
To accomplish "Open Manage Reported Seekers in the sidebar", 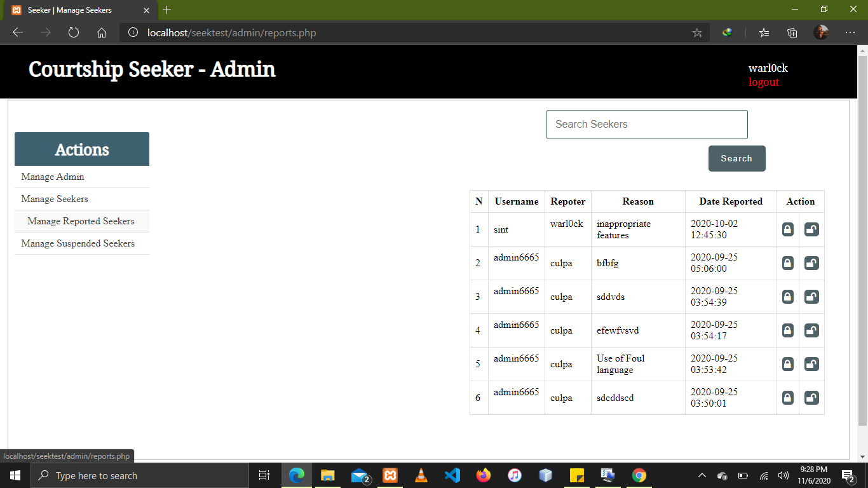I will pyautogui.click(x=82, y=221).
